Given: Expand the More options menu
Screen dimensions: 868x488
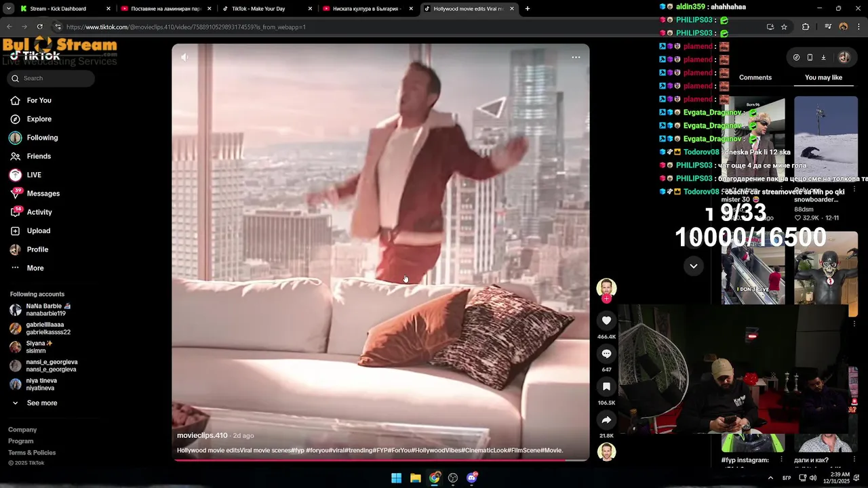Looking at the screenshot, I should (35, 268).
